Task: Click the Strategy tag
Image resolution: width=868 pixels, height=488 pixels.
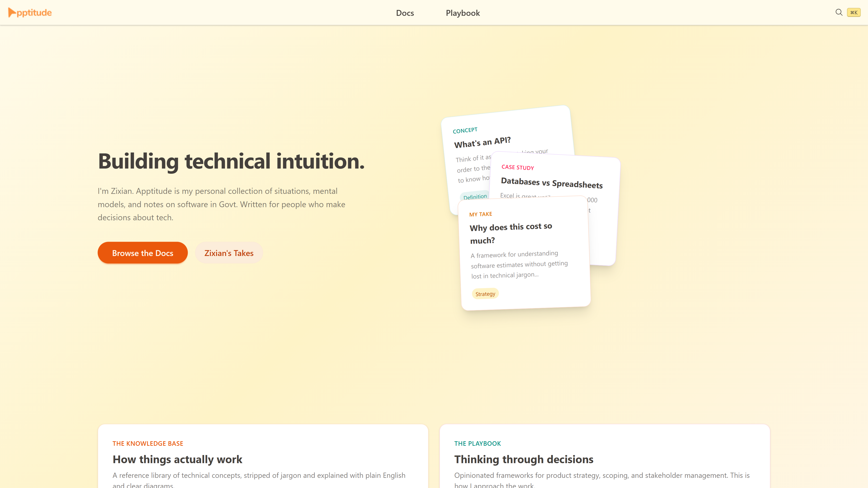Action: pos(485,294)
